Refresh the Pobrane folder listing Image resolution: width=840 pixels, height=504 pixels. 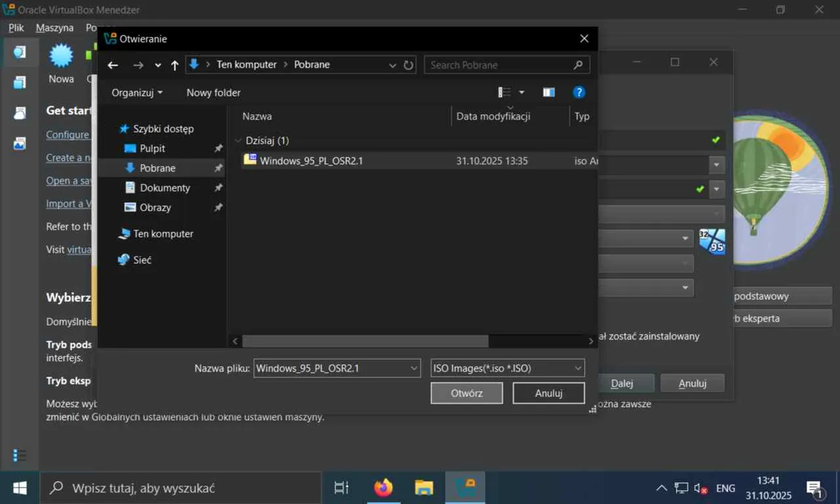tap(408, 65)
